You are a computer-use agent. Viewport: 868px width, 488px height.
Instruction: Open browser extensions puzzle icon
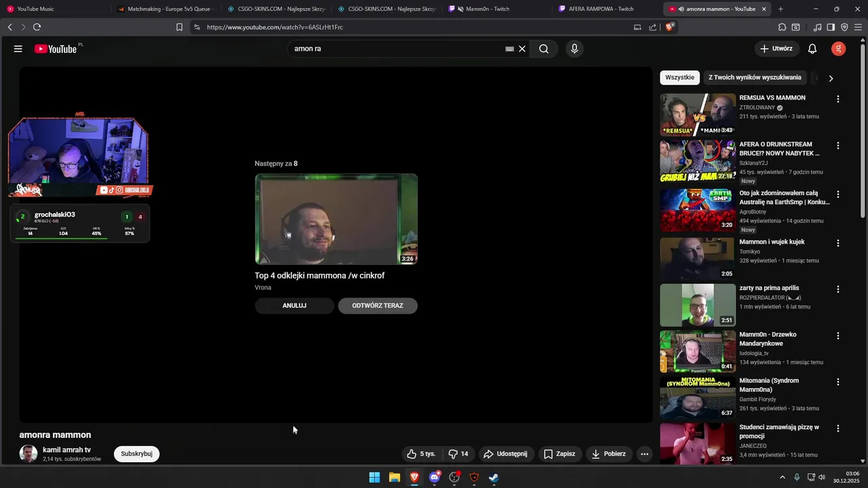782,27
